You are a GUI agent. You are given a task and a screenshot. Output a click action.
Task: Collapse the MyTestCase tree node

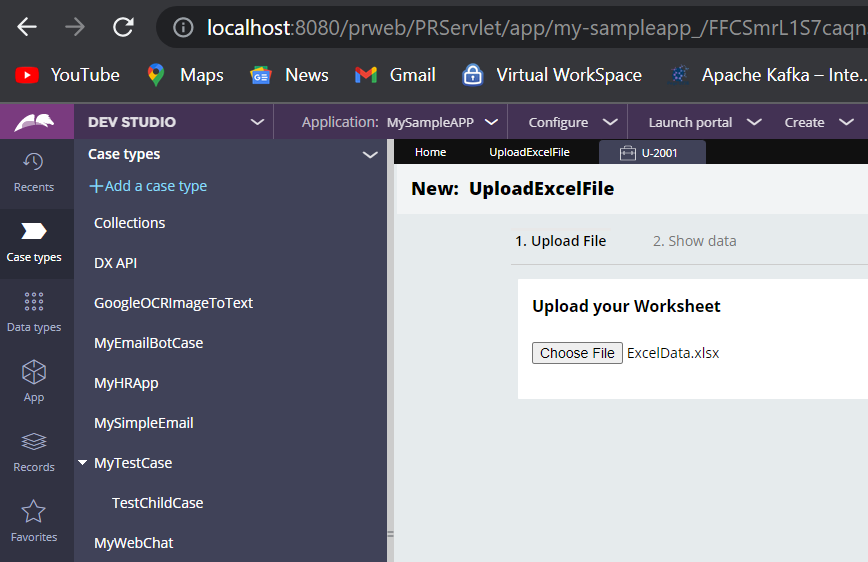pyautogui.click(x=82, y=462)
